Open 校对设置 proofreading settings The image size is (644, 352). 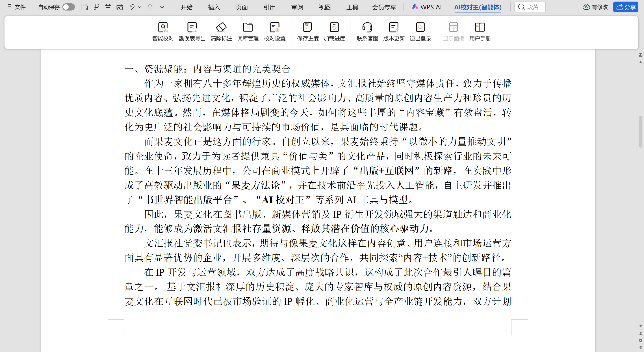(275, 27)
